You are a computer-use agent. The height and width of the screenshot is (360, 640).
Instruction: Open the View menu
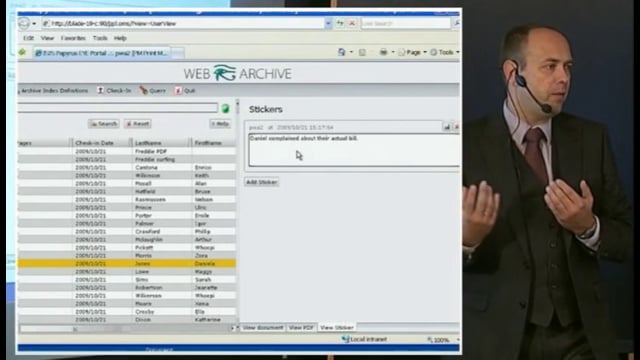point(47,38)
